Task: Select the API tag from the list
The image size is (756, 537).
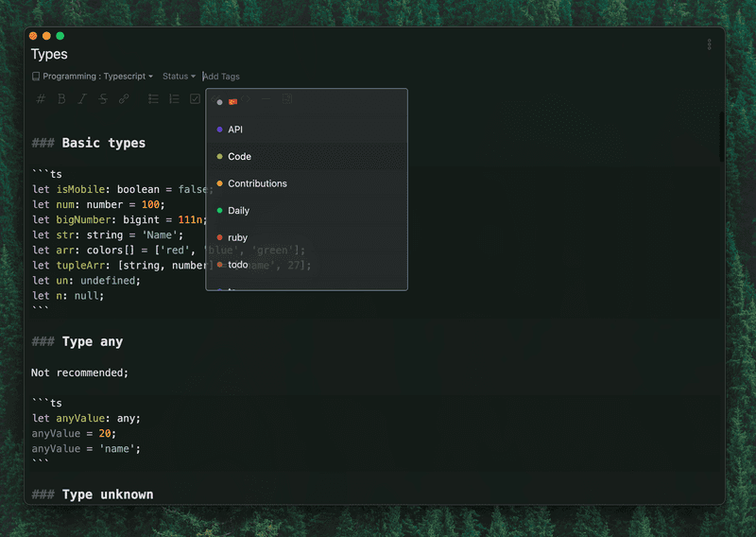Action: (235, 130)
